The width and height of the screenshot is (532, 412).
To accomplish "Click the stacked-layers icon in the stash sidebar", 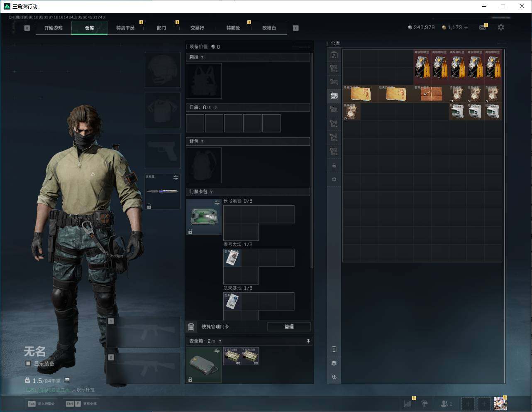I will [334, 363].
